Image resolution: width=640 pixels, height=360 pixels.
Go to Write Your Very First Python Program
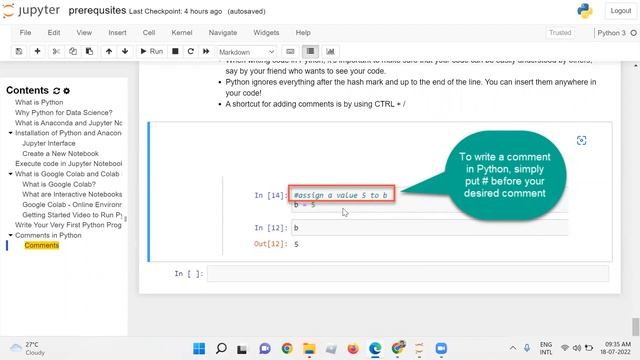[68, 225]
